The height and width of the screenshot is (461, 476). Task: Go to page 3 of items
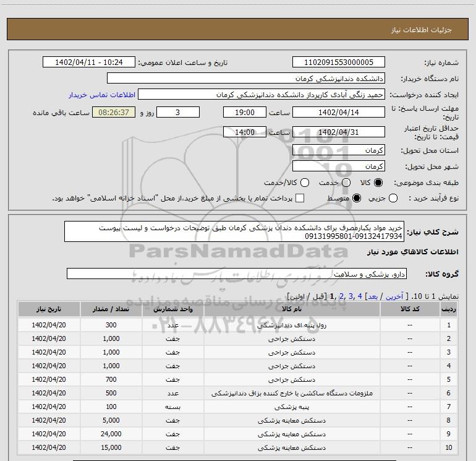351,296
